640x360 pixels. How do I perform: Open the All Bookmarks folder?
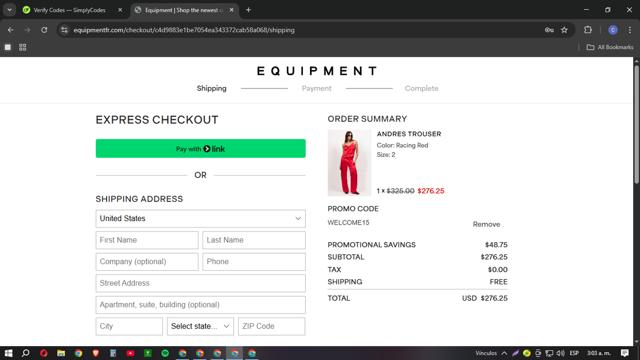click(610, 47)
